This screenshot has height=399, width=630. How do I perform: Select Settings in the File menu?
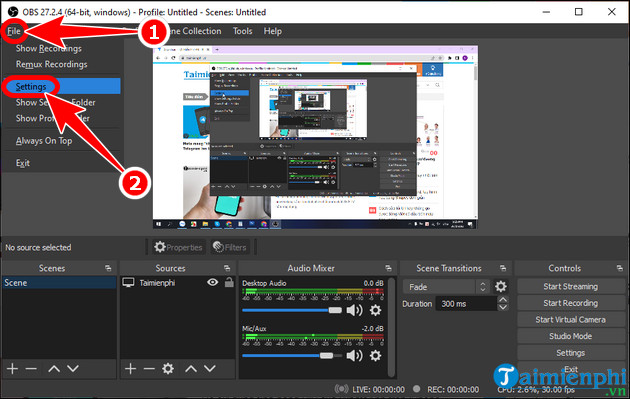point(62,86)
